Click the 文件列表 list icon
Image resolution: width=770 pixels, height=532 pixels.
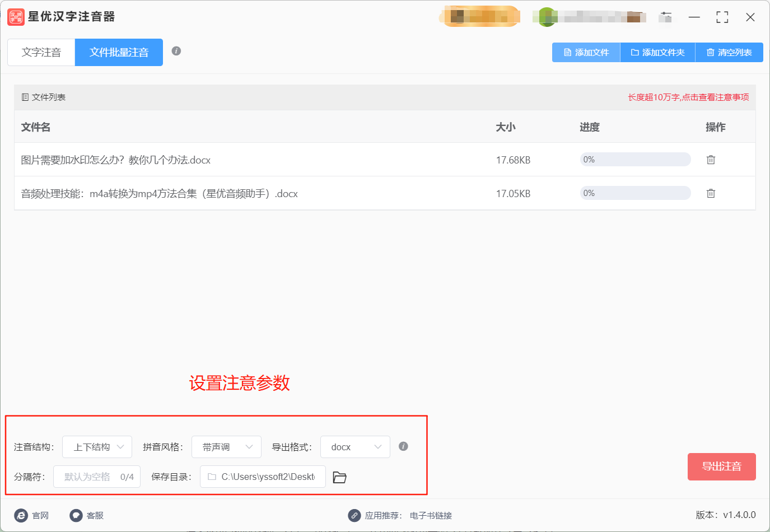click(25, 97)
